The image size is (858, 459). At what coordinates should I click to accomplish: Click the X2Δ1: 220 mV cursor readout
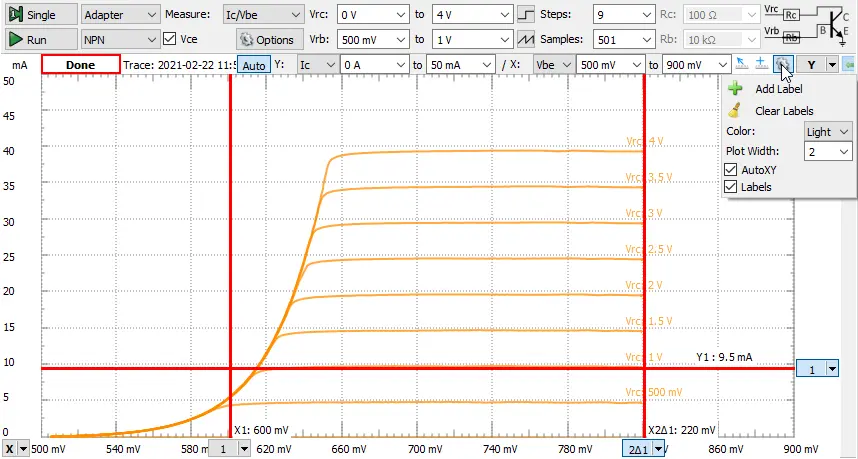(x=681, y=430)
